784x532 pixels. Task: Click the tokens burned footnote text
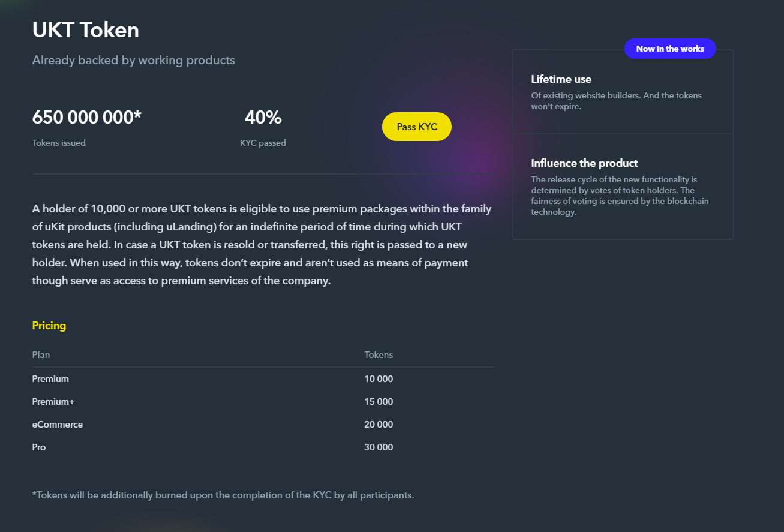tap(223, 495)
